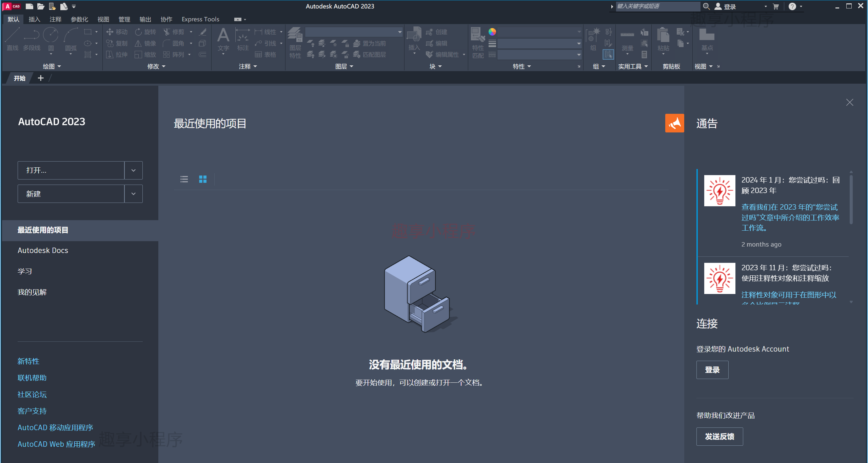This screenshot has width=868, height=463.
Task: Open the 插入 ribbon tab
Action: [34, 19]
